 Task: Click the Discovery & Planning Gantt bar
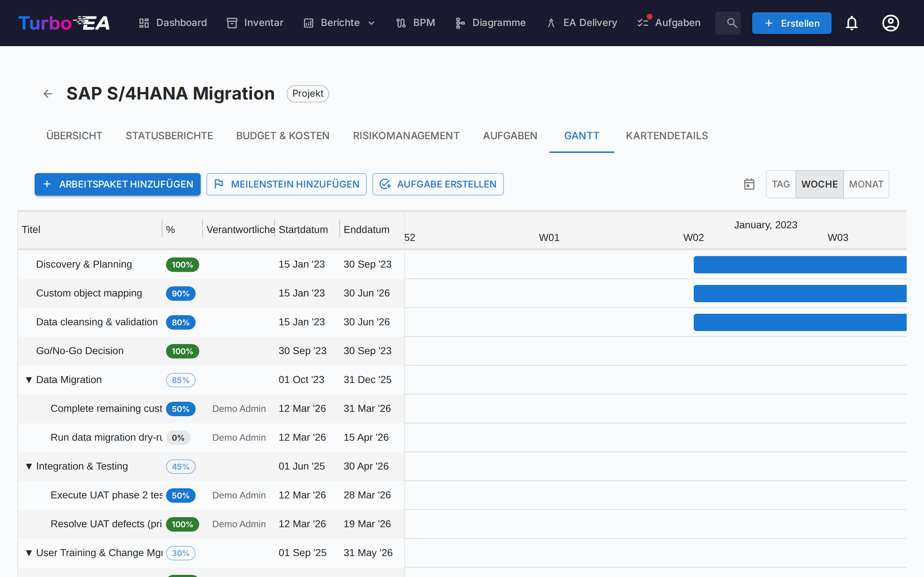click(799, 264)
